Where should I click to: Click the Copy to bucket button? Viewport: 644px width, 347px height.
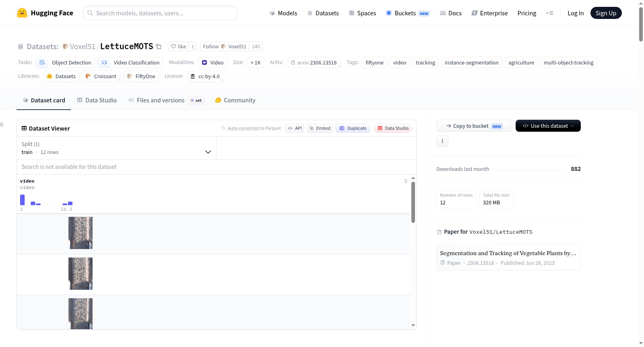point(474,126)
